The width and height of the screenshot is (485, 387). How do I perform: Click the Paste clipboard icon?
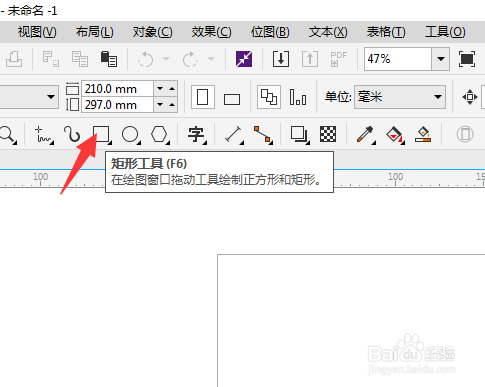[109, 59]
